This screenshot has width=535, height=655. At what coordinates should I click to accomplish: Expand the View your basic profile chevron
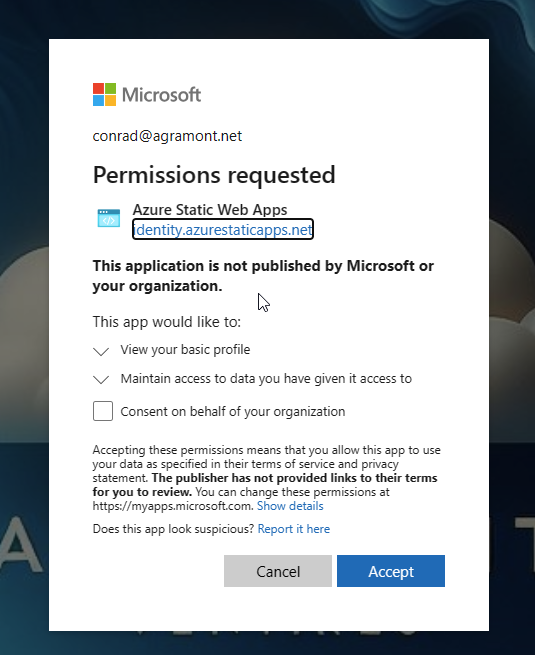[101, 351]
